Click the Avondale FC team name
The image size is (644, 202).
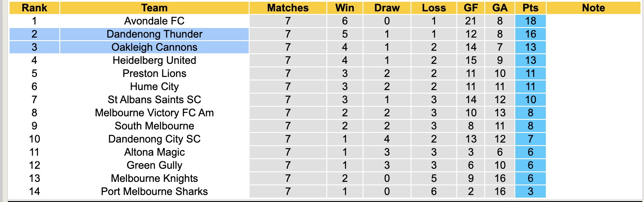pos(154,21)
